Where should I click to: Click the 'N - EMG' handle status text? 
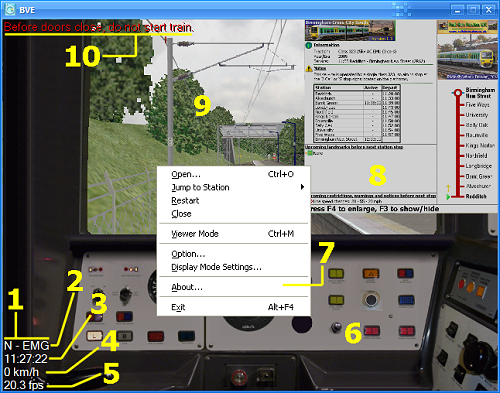[27, 345]
